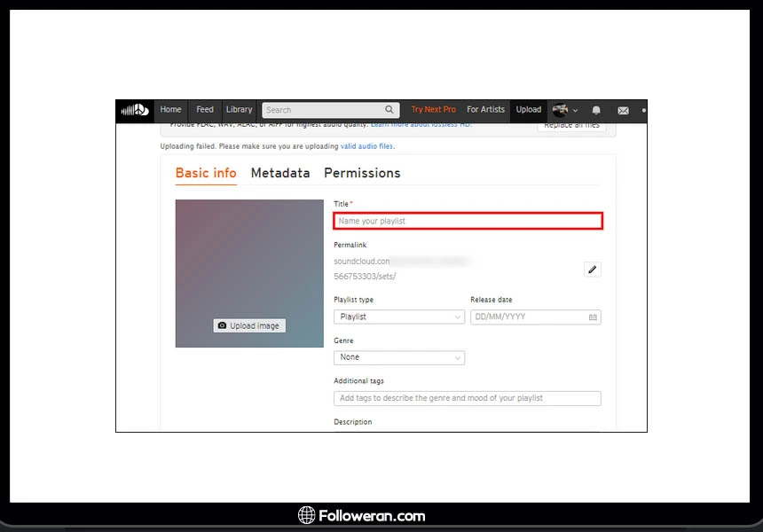Expand the Playlist type dropdown

(x=399, y=317)
